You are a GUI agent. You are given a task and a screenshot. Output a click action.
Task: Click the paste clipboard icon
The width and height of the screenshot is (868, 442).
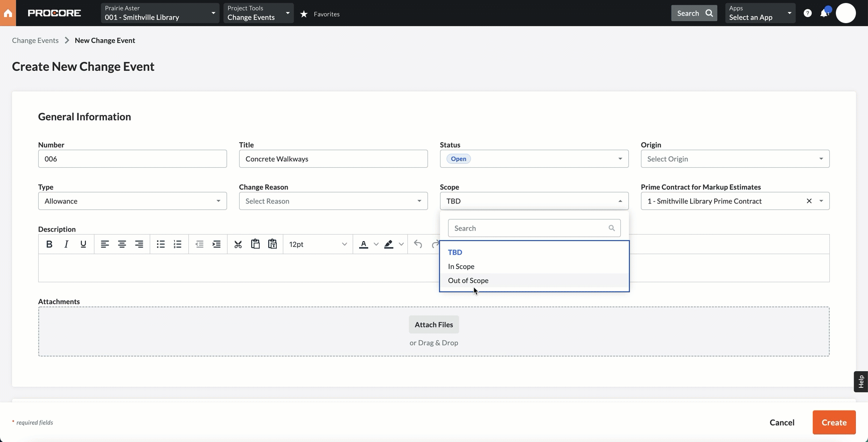pyautogui.click(x=255, y=244)
